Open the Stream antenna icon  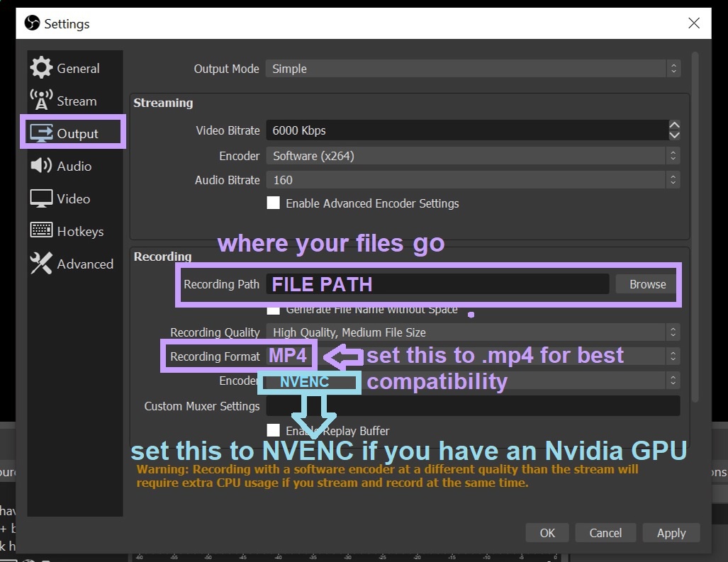(41, 100)
